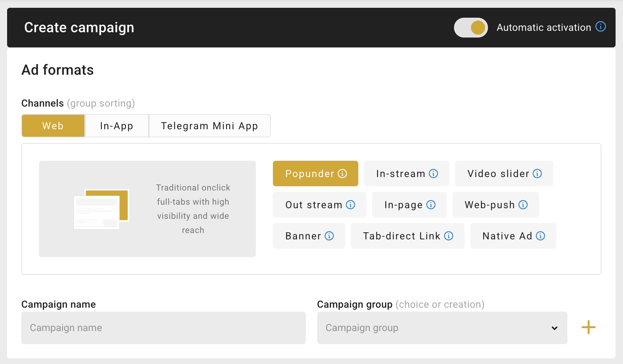The width and height of the screenshot is (623, 364).
Task: Click the Out stream info icon
Action: pyautogui.click(x=350, y=205)
